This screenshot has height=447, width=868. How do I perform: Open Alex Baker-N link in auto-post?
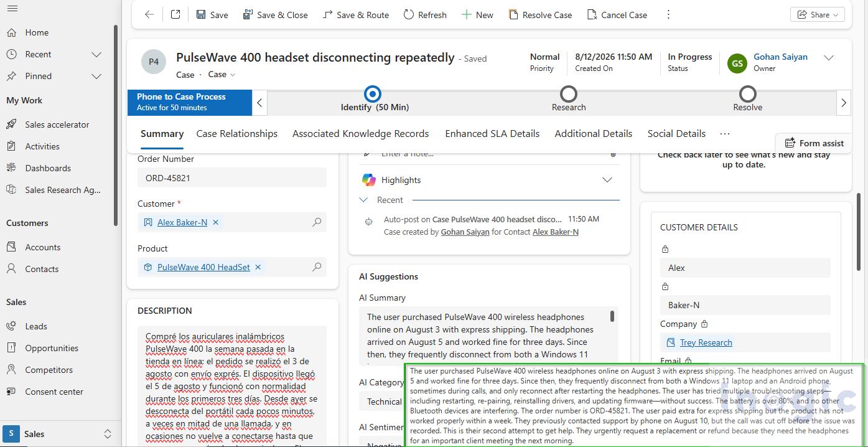(556, 232)
